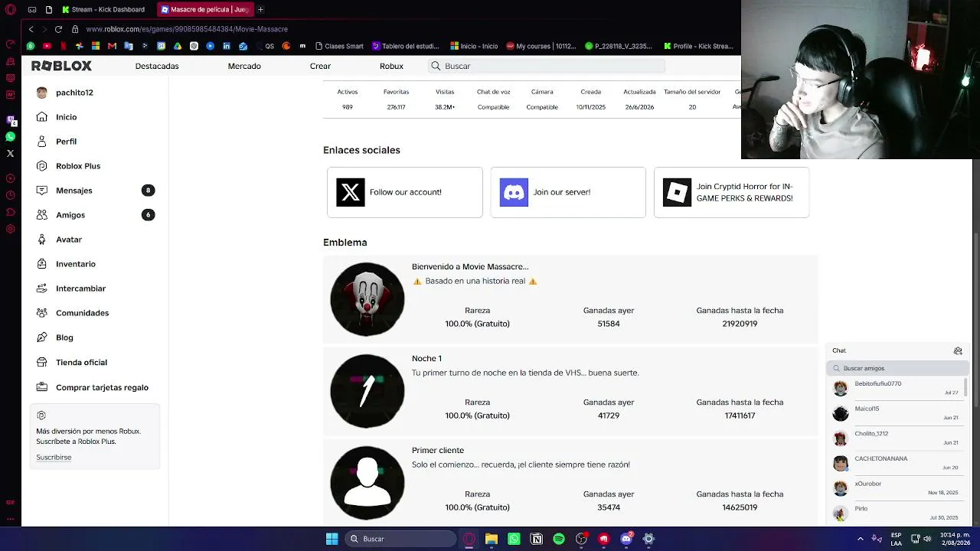This screenshot has height=551, width=980.
Task: Click the Blog megaphone icon in the sidebar
Action: [42, 337]
